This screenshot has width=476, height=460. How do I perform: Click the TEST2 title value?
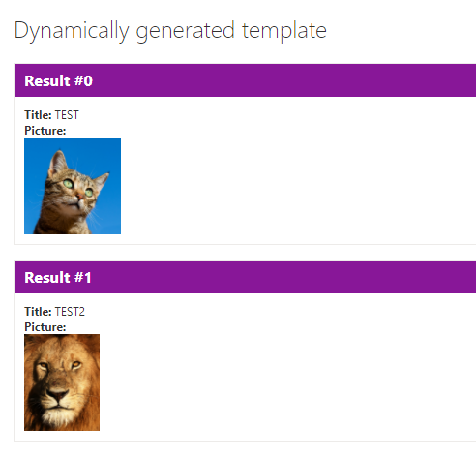click(70, 312)
